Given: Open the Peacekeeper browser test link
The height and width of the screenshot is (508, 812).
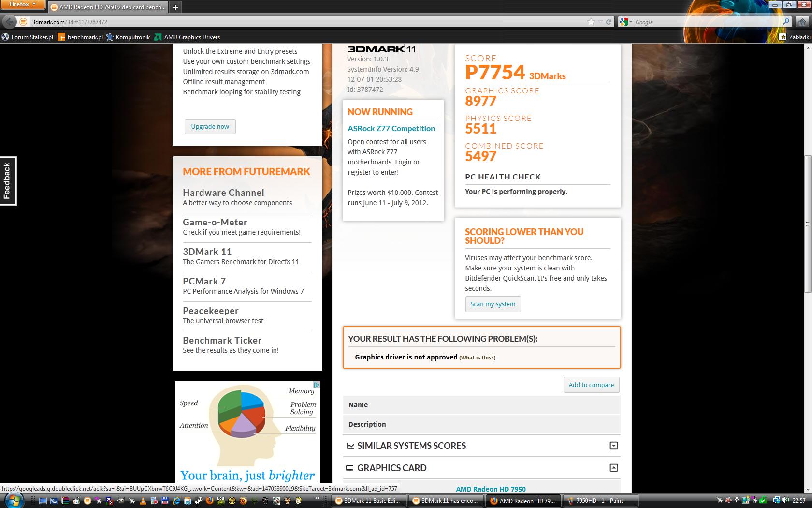Looking at the screenshot, I should (x=211, y=311).
